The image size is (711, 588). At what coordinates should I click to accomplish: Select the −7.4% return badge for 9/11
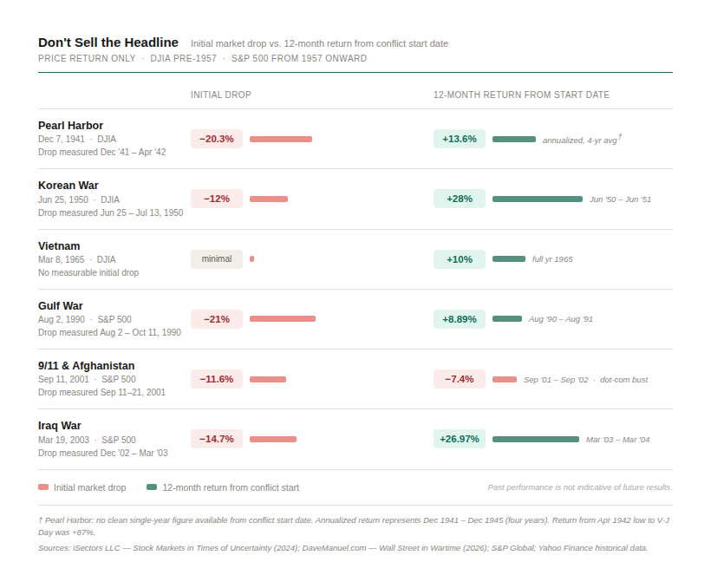(460, 379)
